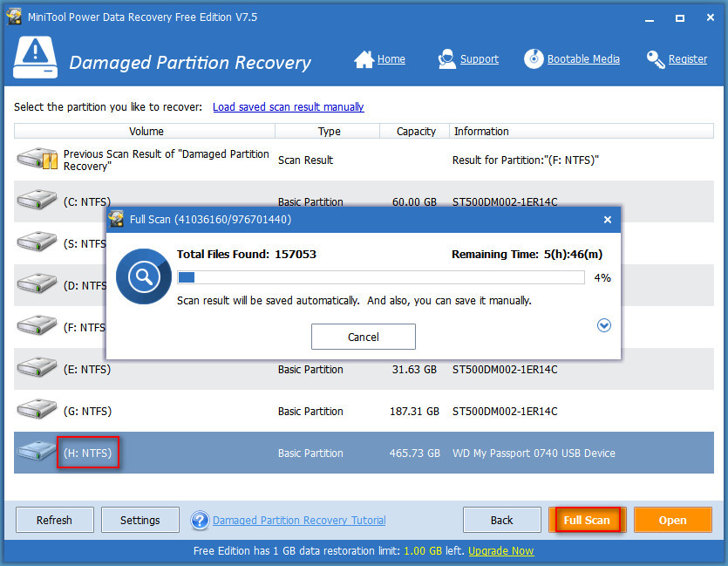Viewport: 728px width, 566px height.
Task: Click the Full Scan dialog title icon
Action: pyautogui.click(x=116, y=219)
